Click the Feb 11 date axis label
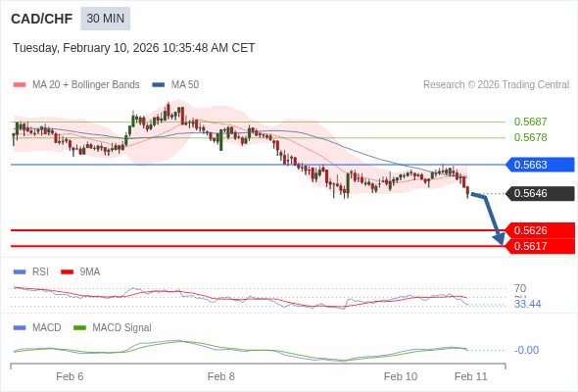This screenshot has height=392, width=578. click(471, 376)
